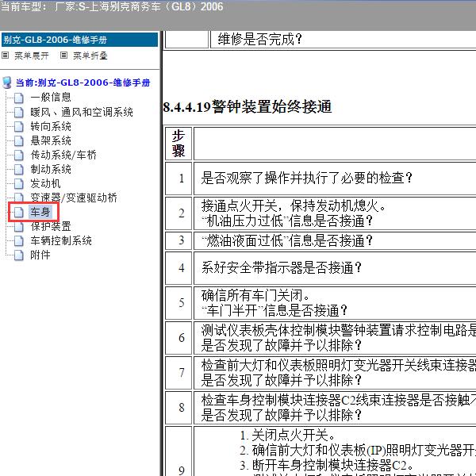476x476 pixels.
Task: Select the root node 当前:别克-GL8-2006-维修手册
Action: tap(83, 83)
